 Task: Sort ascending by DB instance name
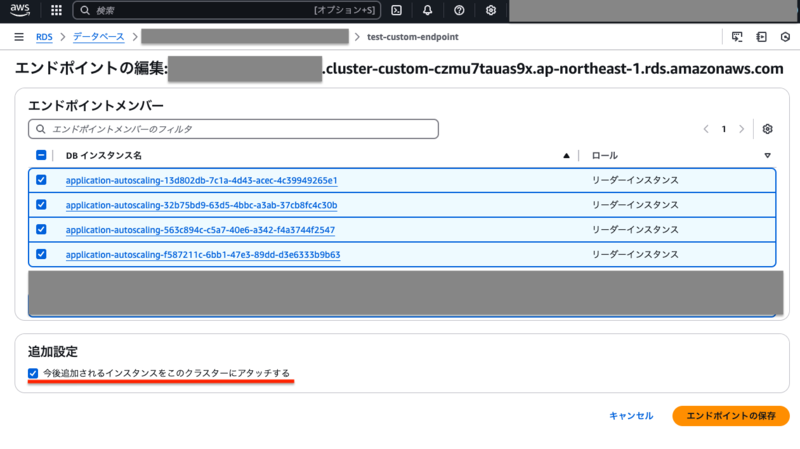(566, 156)
